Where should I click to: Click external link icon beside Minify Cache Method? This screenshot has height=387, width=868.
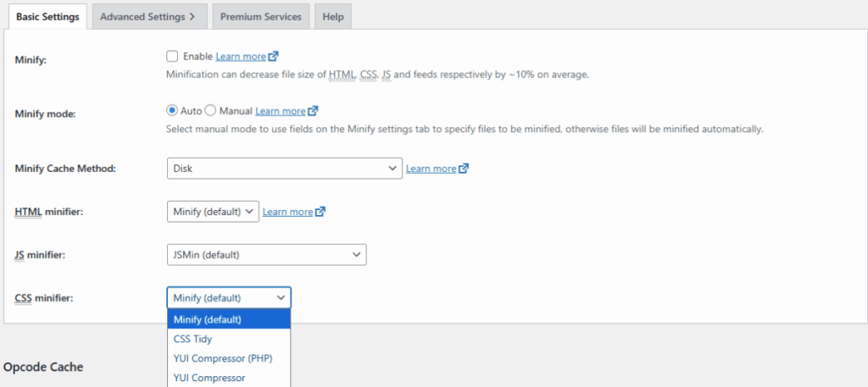click(464, 169)
